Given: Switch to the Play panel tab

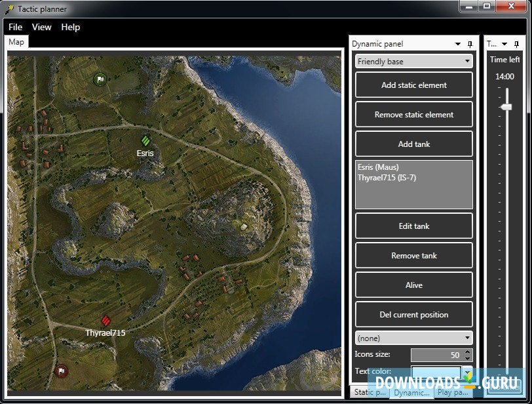Looking at the screenshot, I should (x=453, y=393).
